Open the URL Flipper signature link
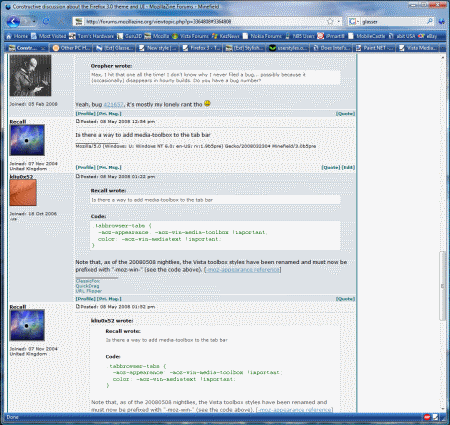This screenshot has width=450, height=425. [x=89, y=291]
